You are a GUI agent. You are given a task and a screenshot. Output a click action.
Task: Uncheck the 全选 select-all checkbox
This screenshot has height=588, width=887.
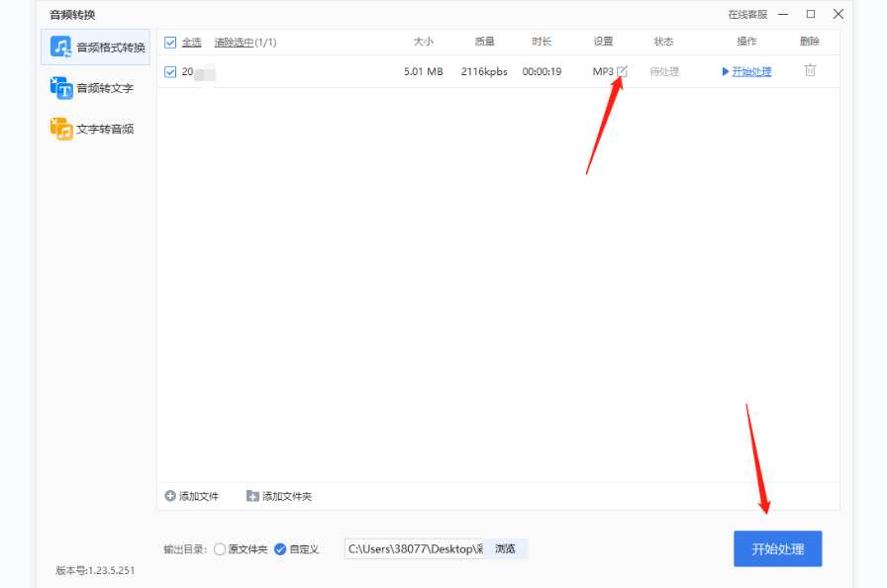(x=170, y=42)
